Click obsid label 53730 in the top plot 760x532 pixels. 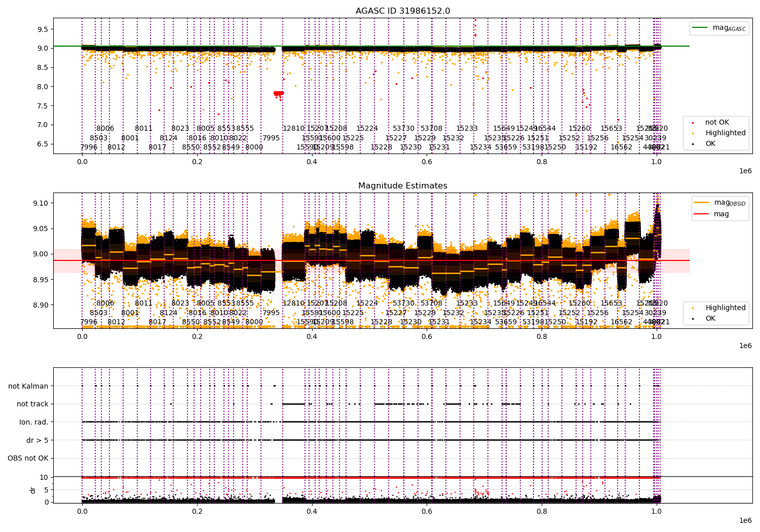[404, 129]
